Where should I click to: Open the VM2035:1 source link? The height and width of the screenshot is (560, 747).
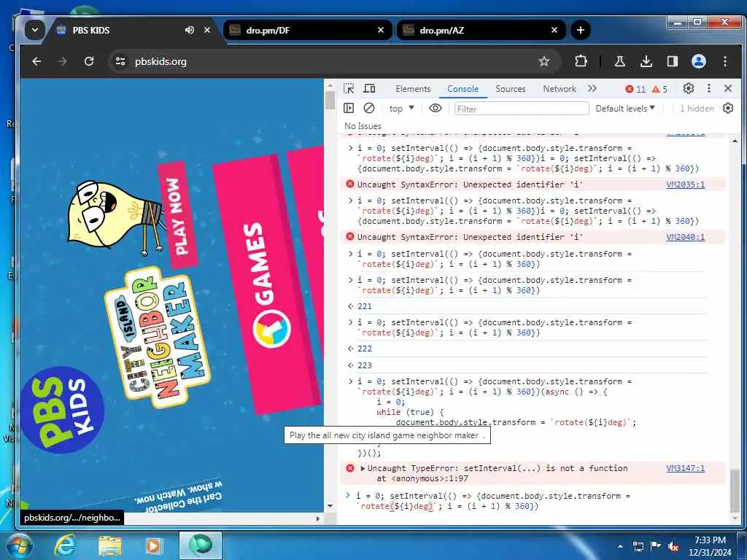coord(685,184)
